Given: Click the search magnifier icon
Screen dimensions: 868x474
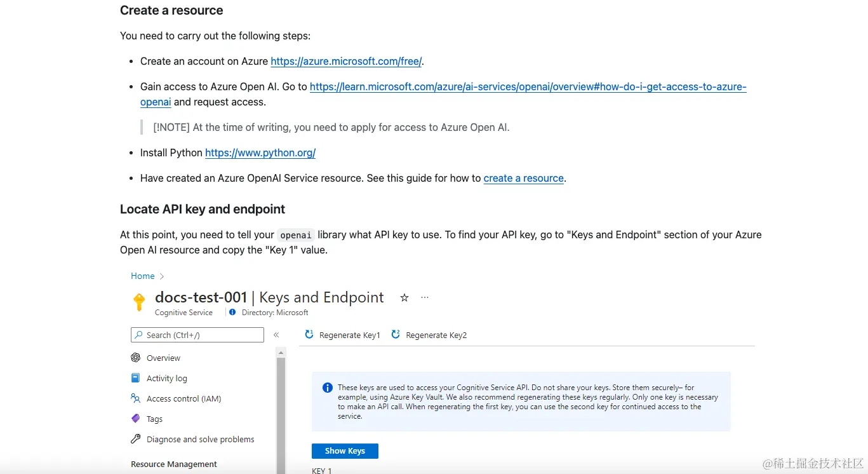Looking at the screenshot, I should [x=138, y=335].
